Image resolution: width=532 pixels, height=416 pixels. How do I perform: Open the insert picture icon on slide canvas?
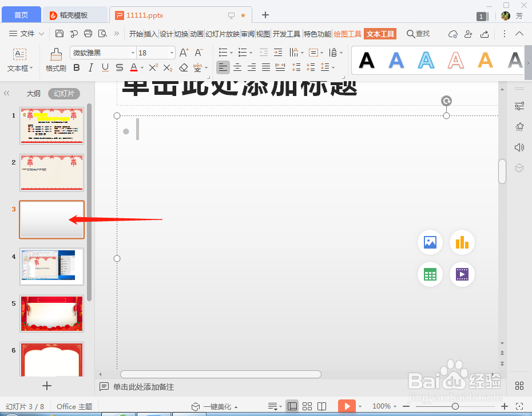point(430,242)
